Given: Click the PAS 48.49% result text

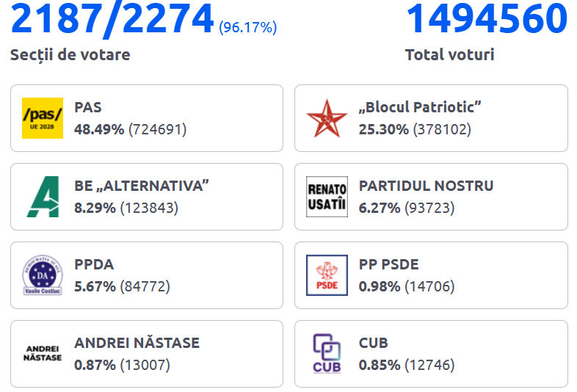Looking at the screenshot, I should [131, 130].
